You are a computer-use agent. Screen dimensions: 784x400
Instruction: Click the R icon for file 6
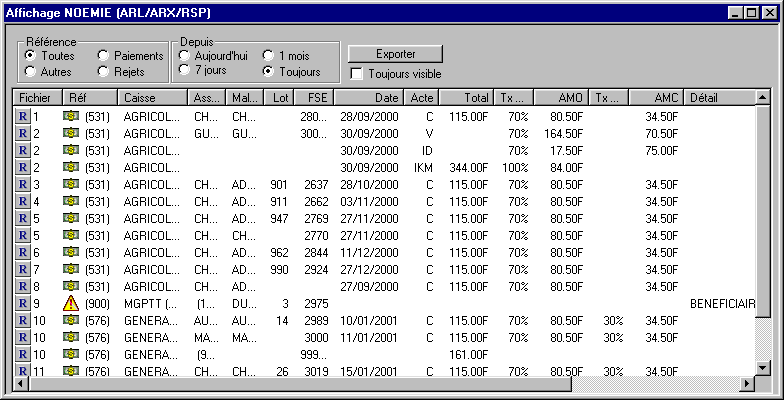[x=23, y=252]
